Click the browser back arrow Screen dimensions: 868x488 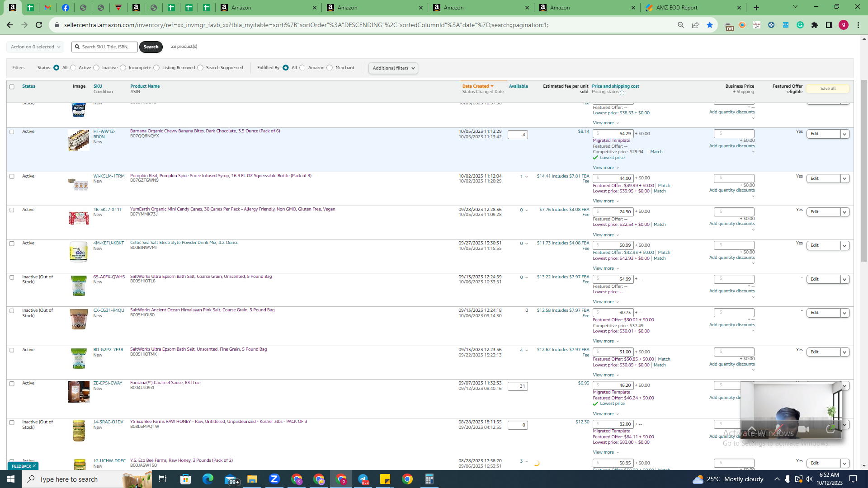[x=10, y=25]
